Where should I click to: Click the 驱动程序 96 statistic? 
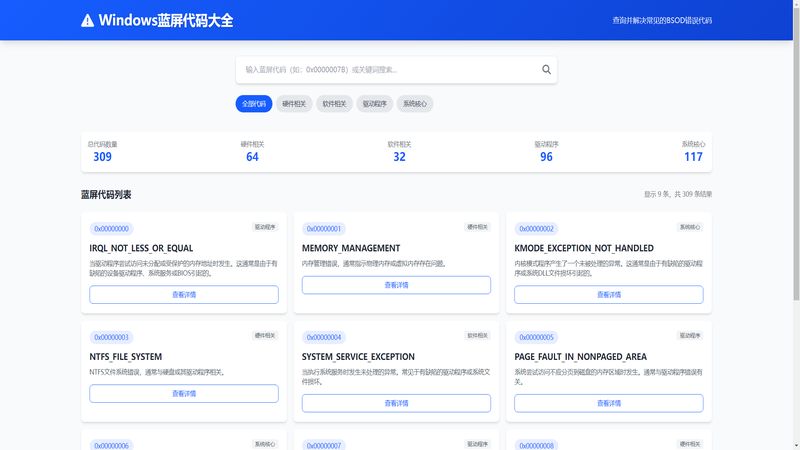pyautogui.click(x=546, y=151)
